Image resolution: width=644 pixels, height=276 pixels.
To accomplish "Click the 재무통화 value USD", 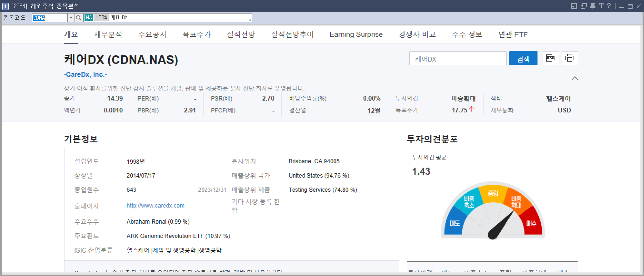I will click(x=564, y=110).
